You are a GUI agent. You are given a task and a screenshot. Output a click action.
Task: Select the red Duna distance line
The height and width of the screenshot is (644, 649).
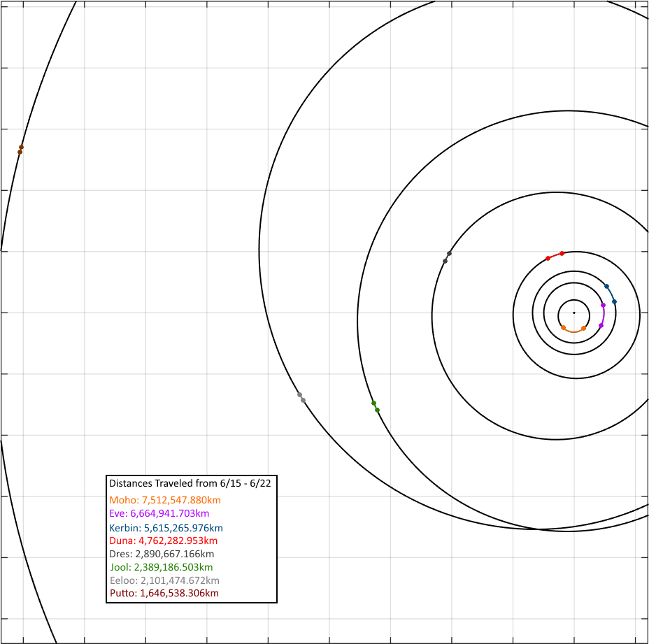[x=164, y=541]
